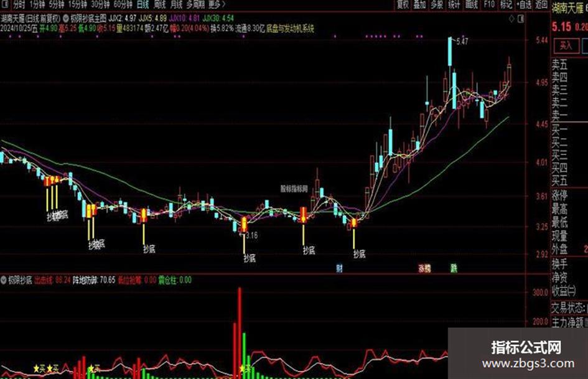Click the diamond icon above chart
Image resolution: width=588 pixels, height=379 pixels.
(511, 19)
